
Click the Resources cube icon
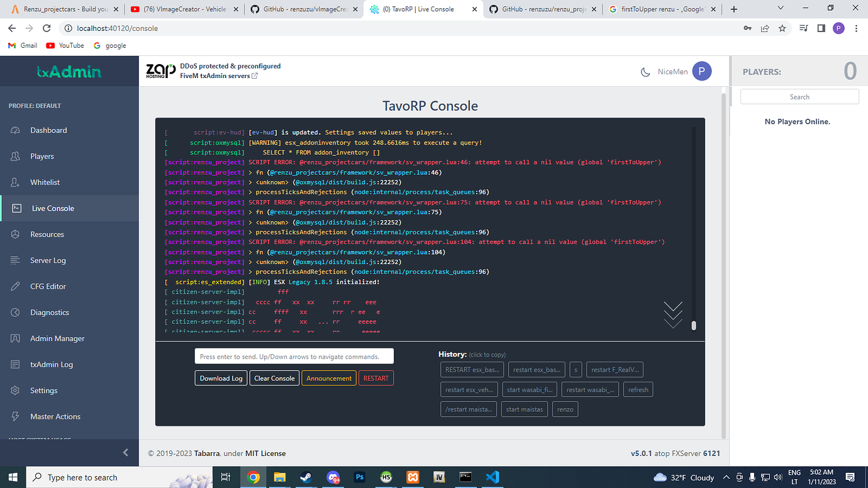16,235
